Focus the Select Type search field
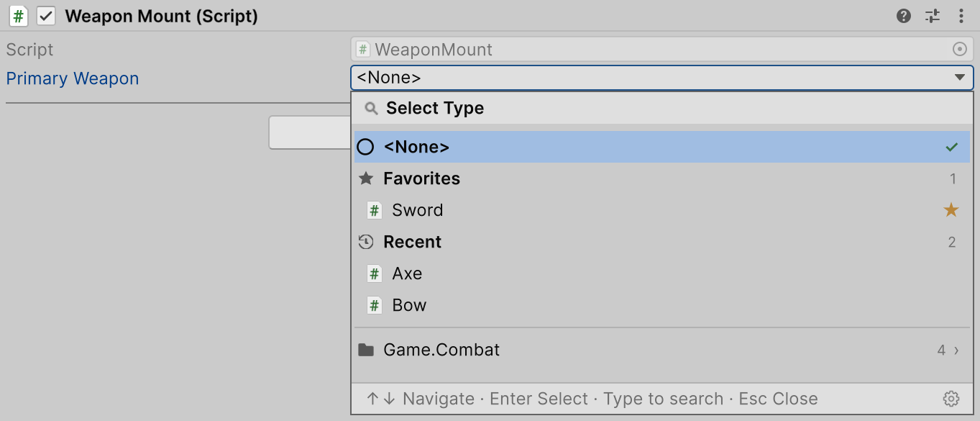 (661, 109)
